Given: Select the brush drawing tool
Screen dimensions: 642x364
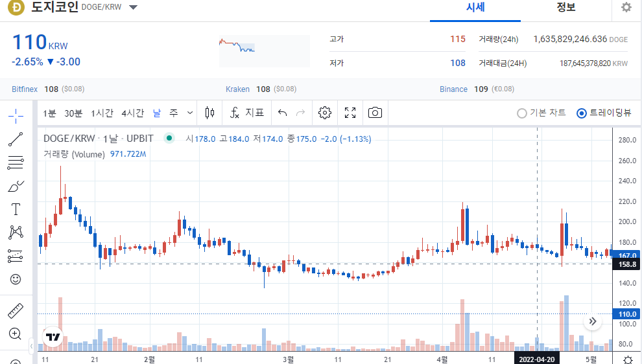Looking at the screenshot, I should tap(16, 186).
